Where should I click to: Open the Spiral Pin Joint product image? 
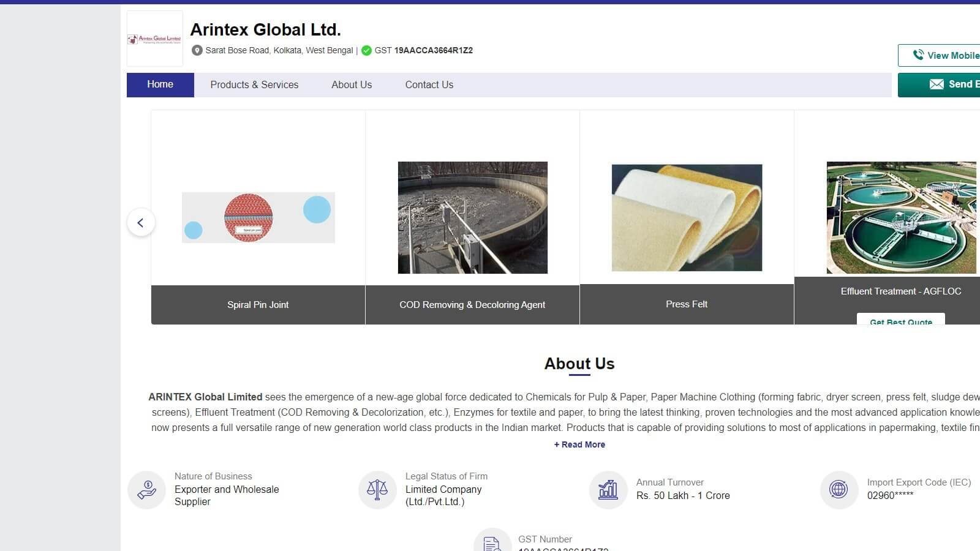pos(258,217)
